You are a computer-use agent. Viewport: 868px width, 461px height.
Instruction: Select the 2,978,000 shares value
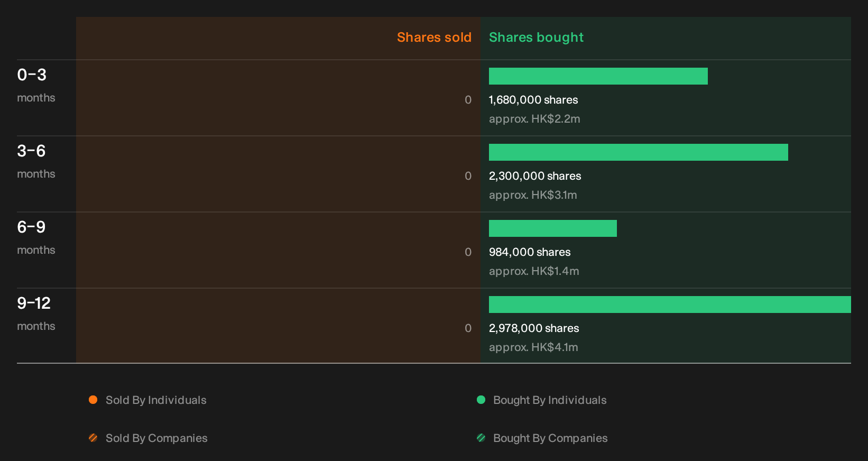click(534, 328)
